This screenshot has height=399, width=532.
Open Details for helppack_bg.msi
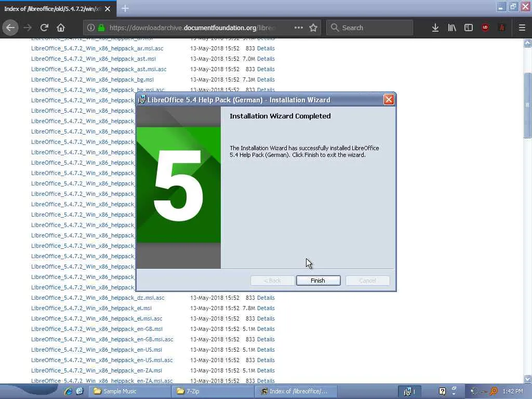coord(265,79)
